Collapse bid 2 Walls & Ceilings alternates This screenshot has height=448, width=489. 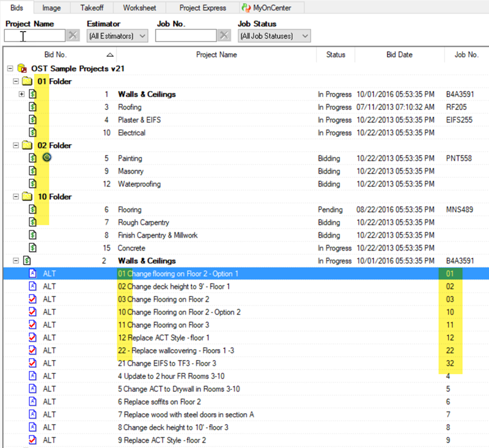[x=16, y=260]
